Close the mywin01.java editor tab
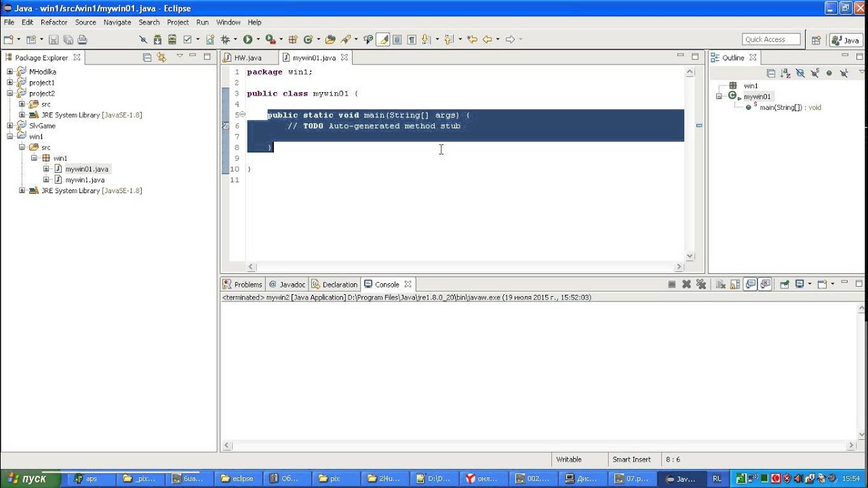Screen dimensions: 868x488 click(x=344, y=58)
